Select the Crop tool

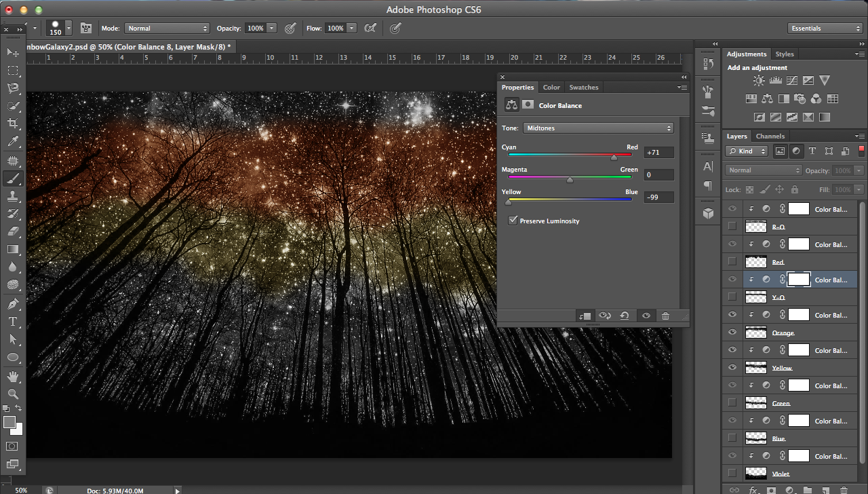[x=13, y=123]
